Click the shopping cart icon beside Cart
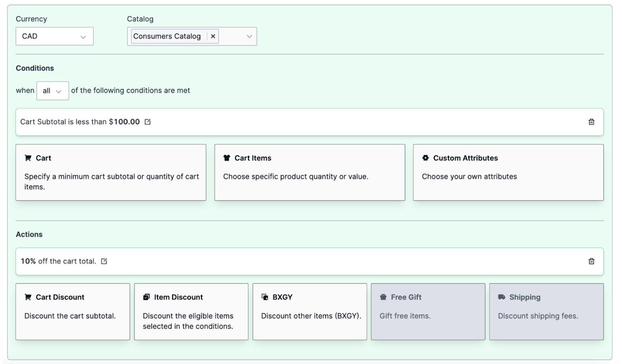Screen dimensions: 622x364 pyautogui.click(x=28, y=158)
